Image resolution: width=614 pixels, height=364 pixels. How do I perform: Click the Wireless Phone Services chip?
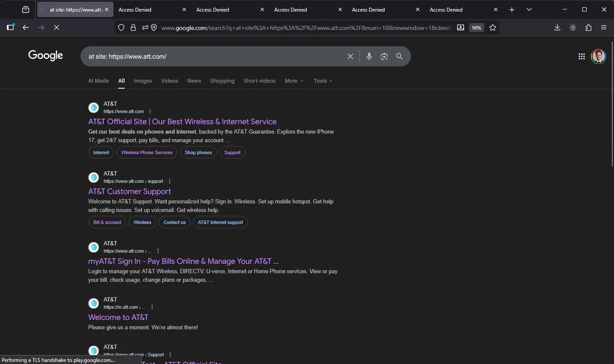[x=147, y=152]
